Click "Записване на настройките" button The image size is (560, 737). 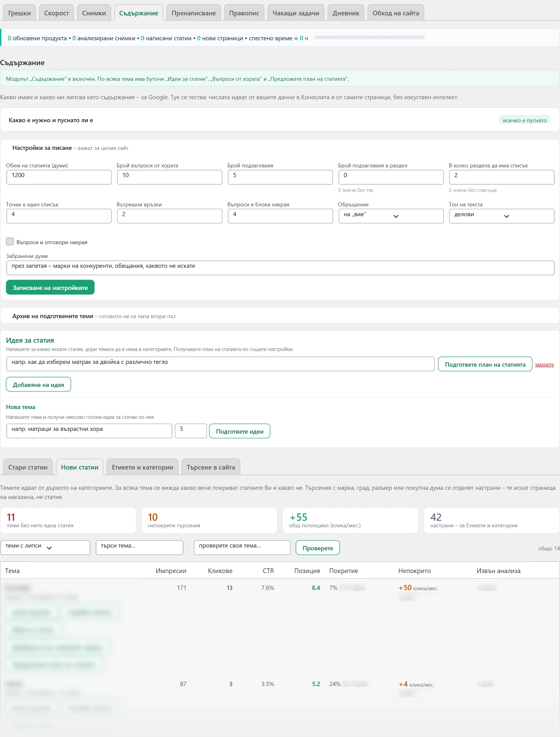(x=50, y=287)
